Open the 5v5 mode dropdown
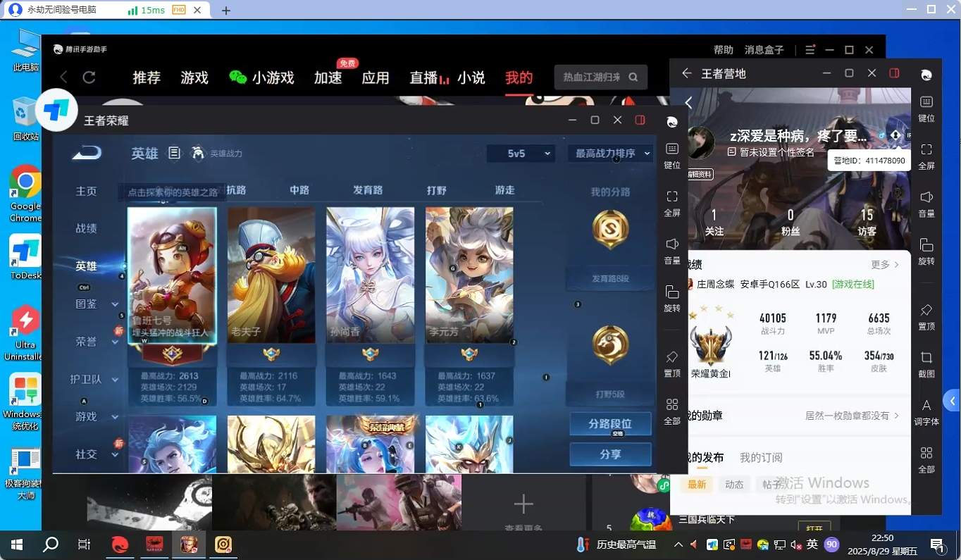The width and height of the screenshot is (961, 560). 521,153
